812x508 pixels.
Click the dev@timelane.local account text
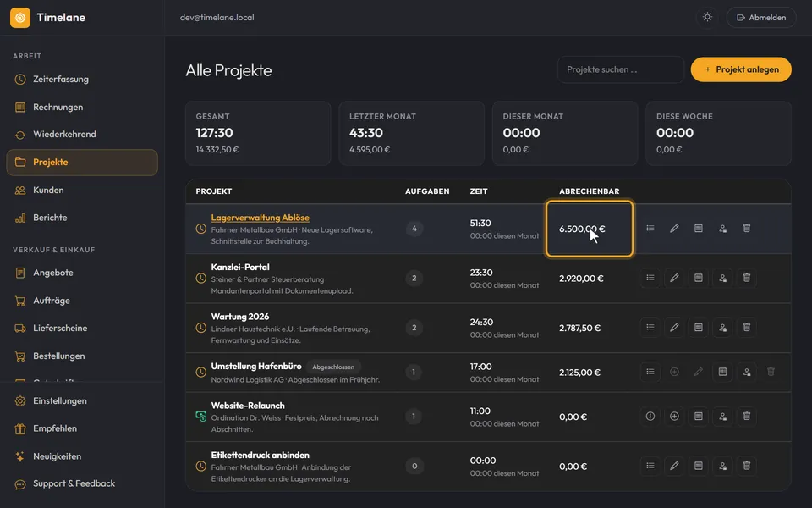[217, 18]
